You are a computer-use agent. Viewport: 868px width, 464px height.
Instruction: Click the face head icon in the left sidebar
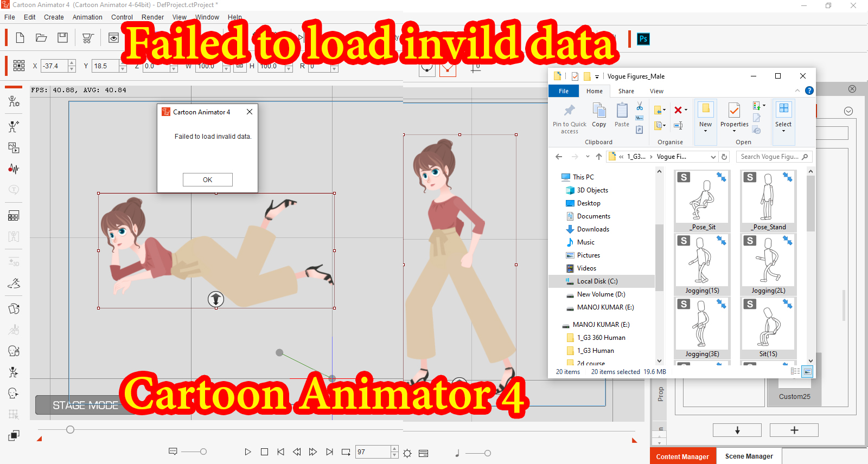click(14, 351)
